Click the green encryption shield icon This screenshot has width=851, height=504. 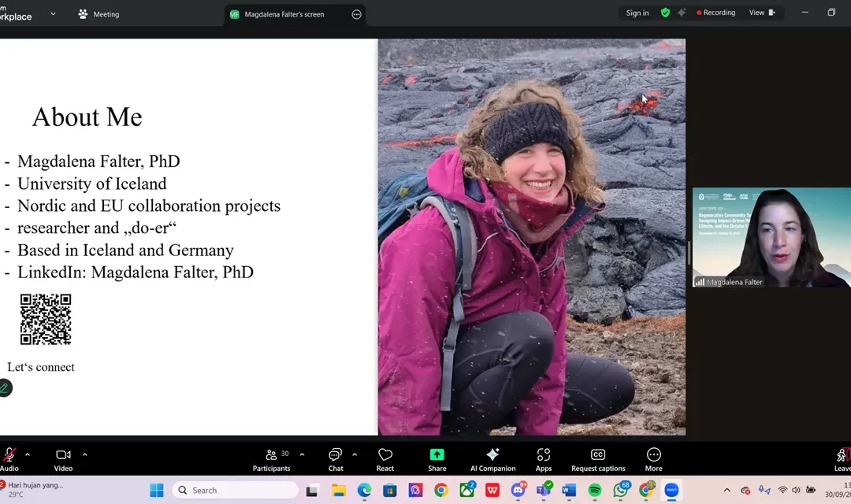click(x=665, y=13)
